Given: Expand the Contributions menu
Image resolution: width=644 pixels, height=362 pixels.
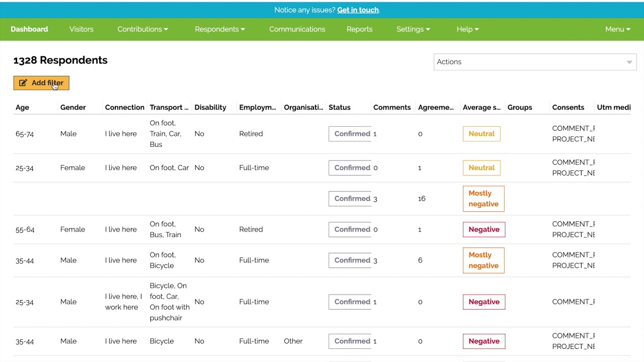Looking at the screenshot, I should [x=143, y=29].
